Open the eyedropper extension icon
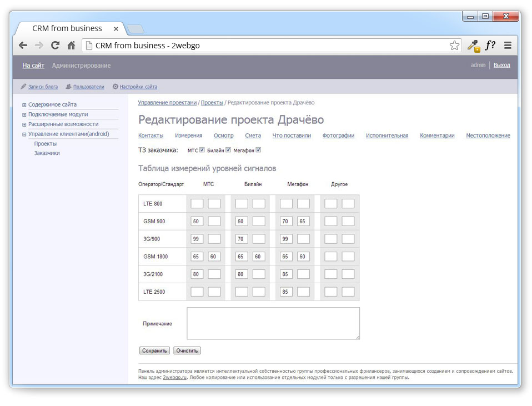 click(x=473, y=46)
